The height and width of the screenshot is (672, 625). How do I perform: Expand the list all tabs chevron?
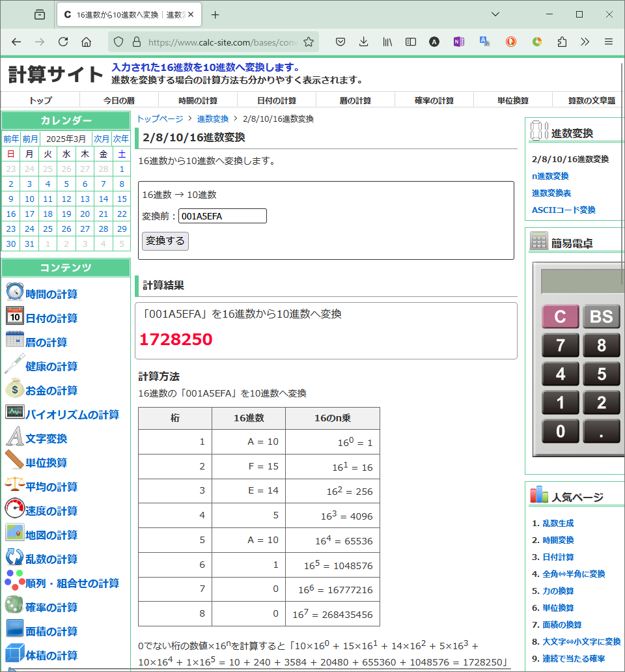point(495,14)
